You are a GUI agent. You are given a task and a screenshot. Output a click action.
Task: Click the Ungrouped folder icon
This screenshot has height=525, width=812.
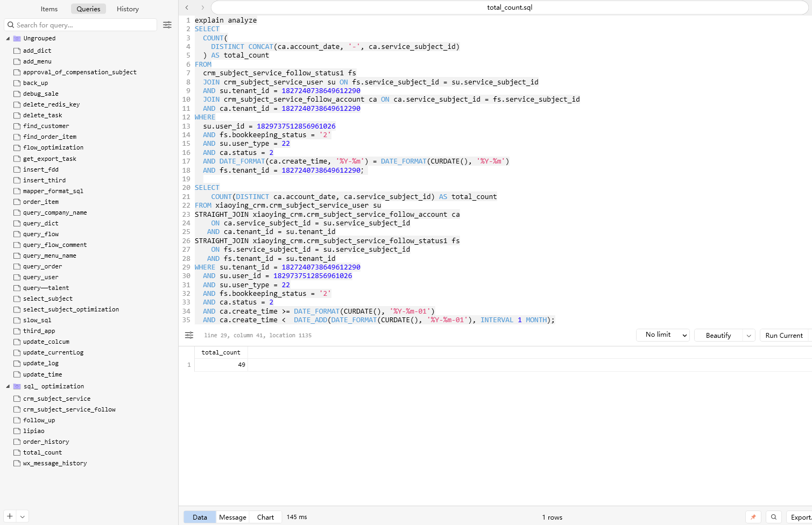[x=17, y=38]
